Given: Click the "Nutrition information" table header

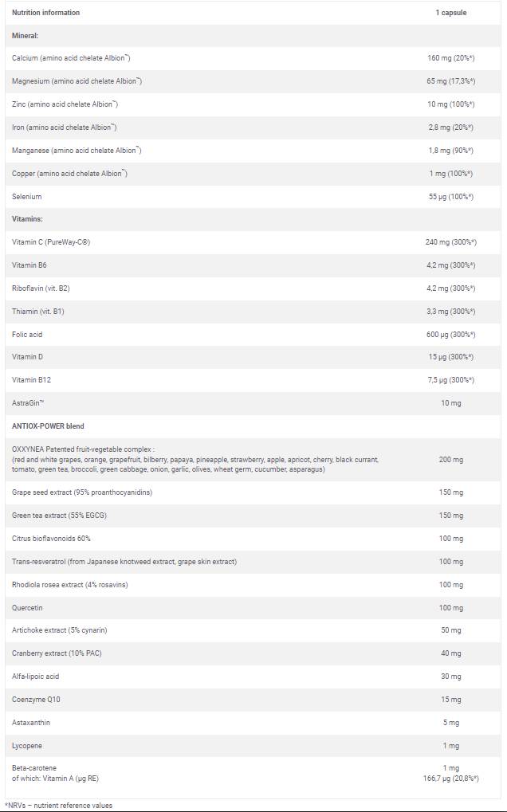Looking at the screenshot, I should pyautogui.click(x=45, y=13).
